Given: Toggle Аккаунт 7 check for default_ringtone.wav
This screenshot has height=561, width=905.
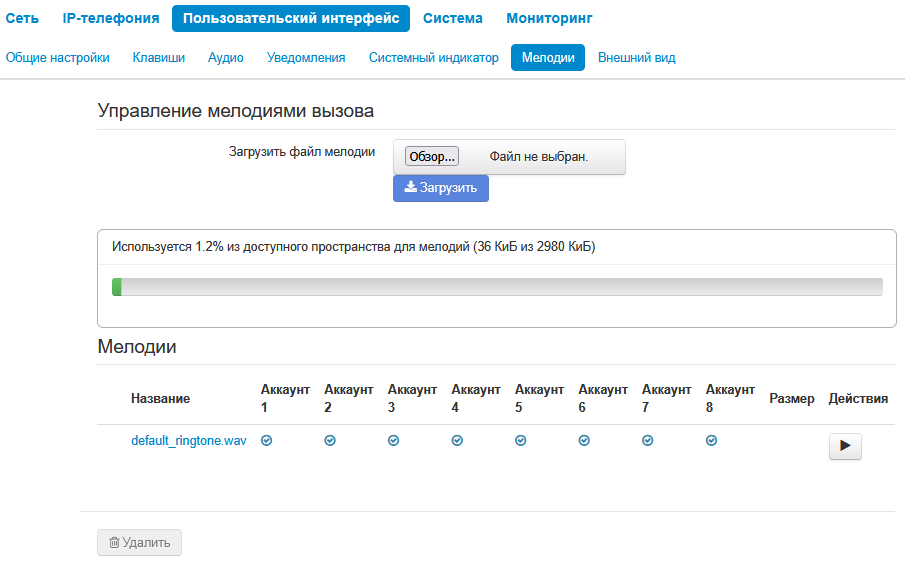Looking at the screenshot, I should click(x=648, y=440).
